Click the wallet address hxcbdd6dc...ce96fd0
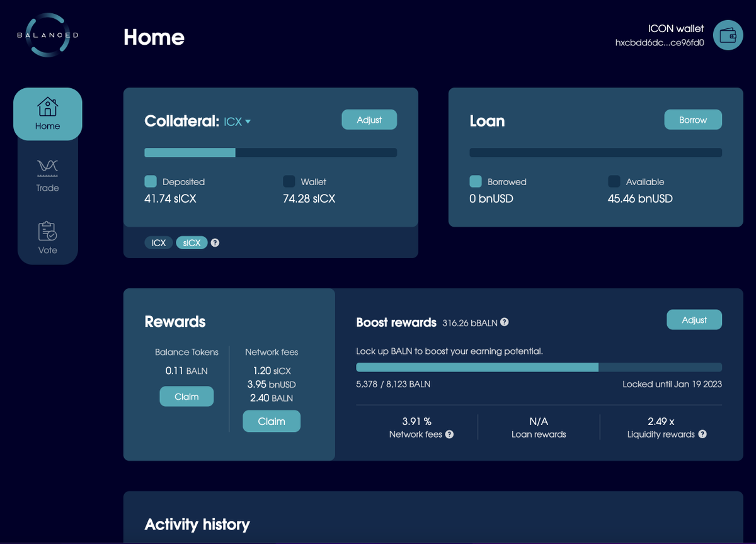The height and width of the screenshot is (544, 756). [660, 43]
